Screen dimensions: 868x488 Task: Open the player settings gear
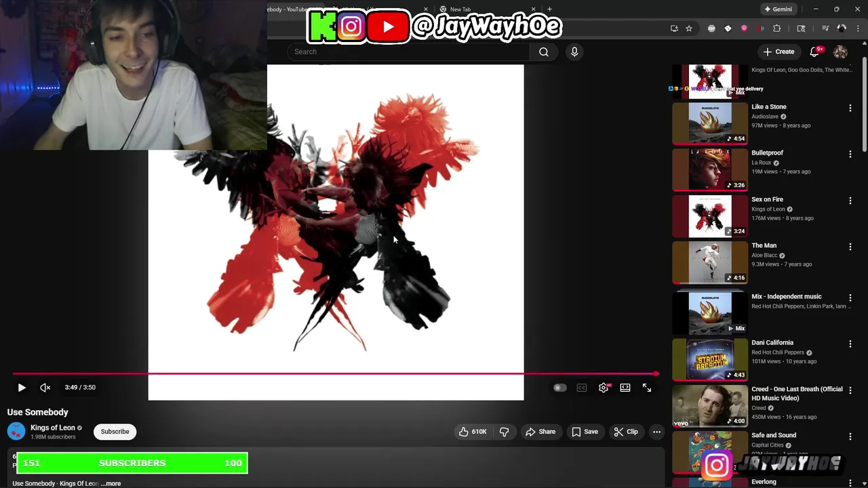604,388
